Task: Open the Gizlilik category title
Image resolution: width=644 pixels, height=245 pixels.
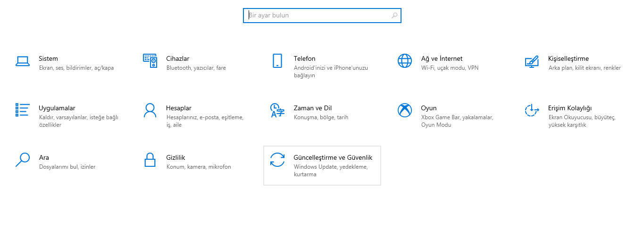Action: point(175,157)
